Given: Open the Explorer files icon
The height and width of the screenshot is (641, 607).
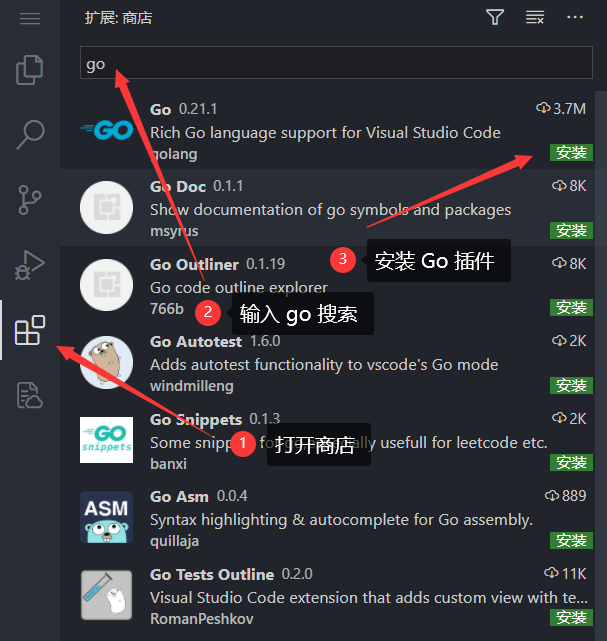Looking at the screenshot, I should 29,69.
